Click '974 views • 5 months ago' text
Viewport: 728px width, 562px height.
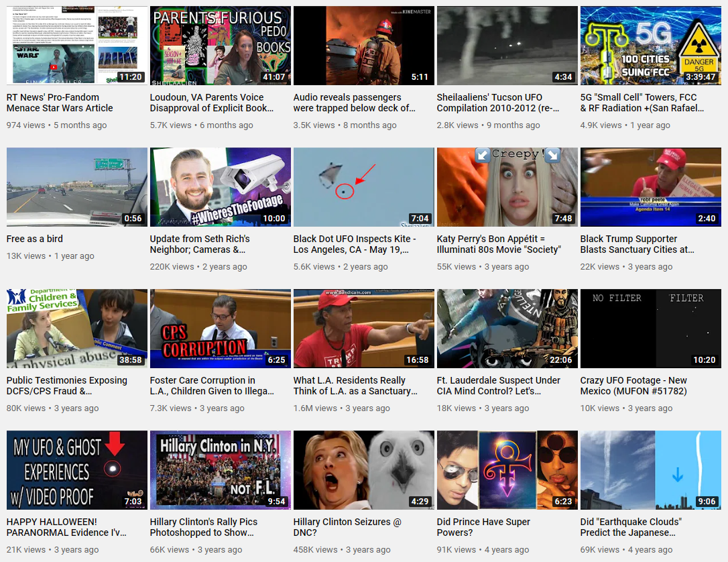[x=56, y=125]
